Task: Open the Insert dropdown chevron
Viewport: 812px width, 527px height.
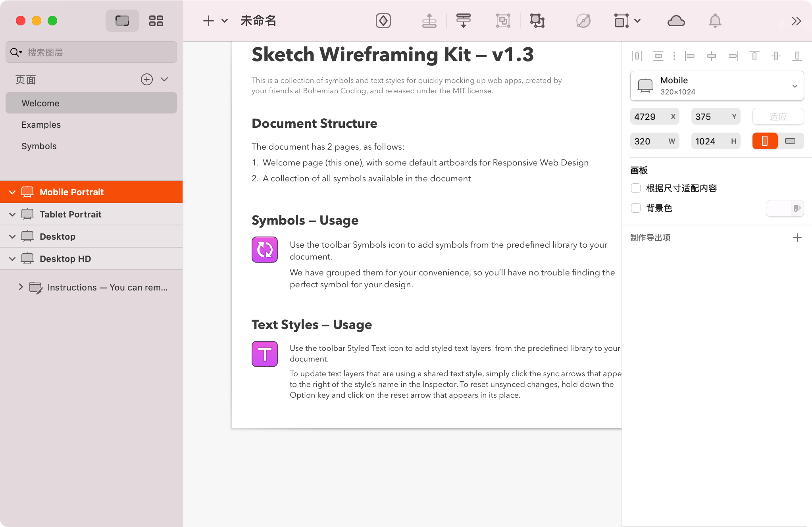Action: [225, 21]
